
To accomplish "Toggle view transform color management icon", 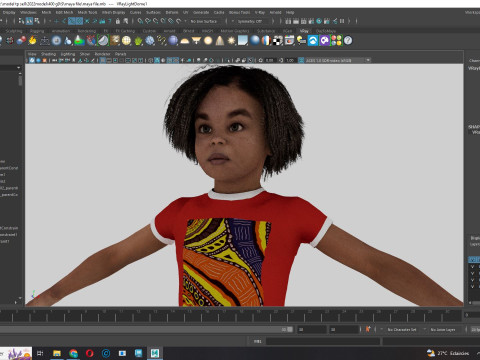I will (x=301, y=60).
